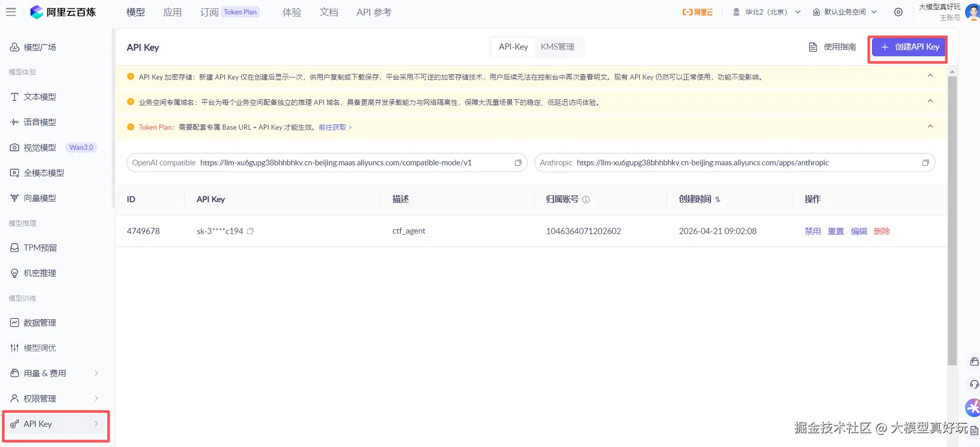Image resolution: width=980 pixels, height=447 pixels.
Task: Open the hamburger navigation menu
Action: (11, 12)
